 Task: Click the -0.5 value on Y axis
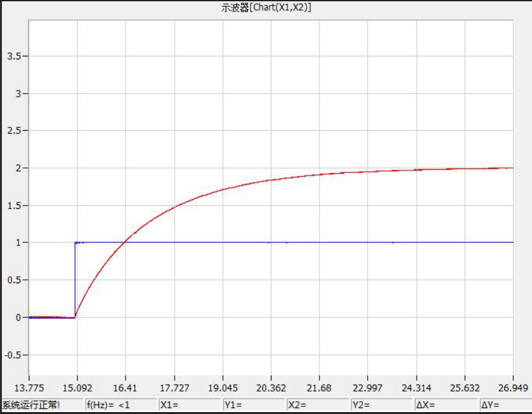(x=13, y=354)
